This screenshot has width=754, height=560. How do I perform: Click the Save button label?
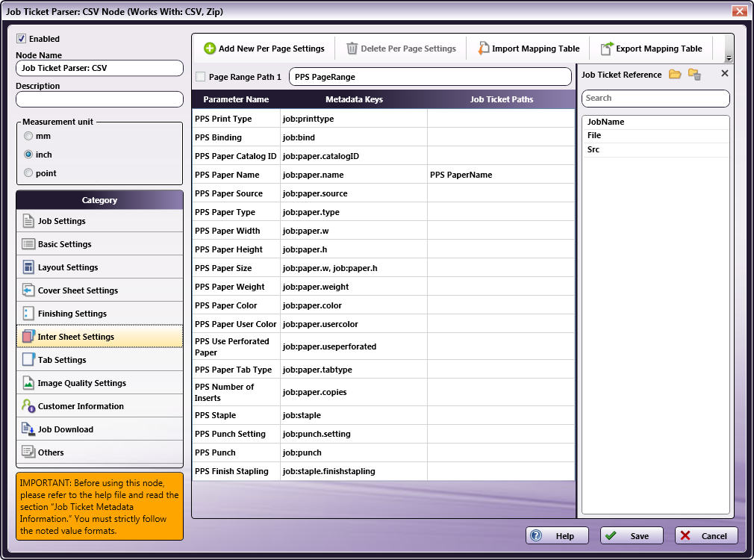[640, 536]
